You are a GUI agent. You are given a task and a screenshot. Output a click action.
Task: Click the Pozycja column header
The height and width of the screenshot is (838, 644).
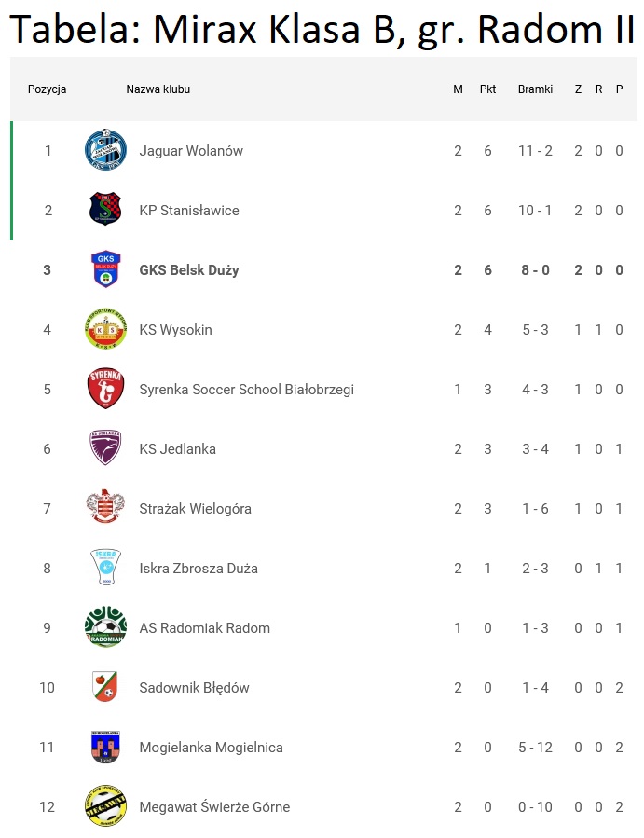[48, 89]
